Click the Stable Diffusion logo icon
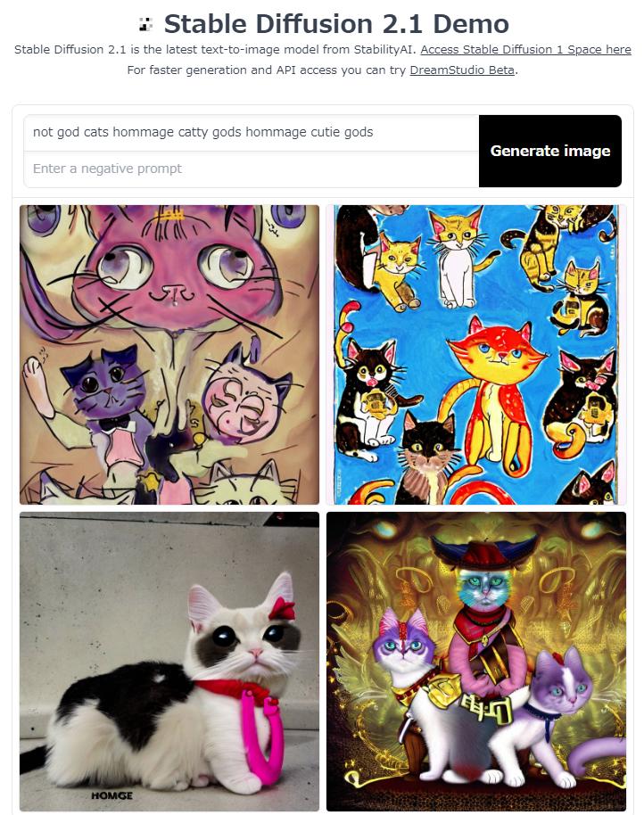The width and height of the screenshot is (644, 815). [x=146, y=24]
